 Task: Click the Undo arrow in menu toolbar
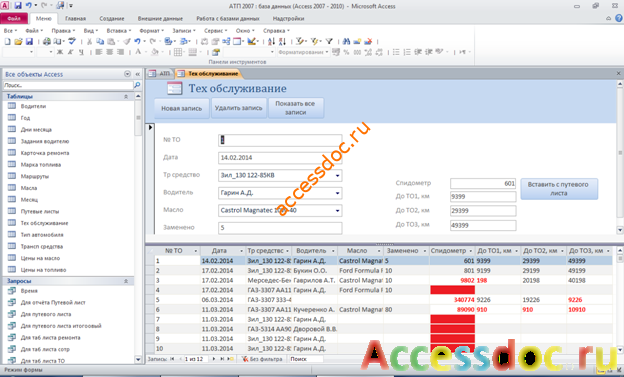click(x=137, y=41)
